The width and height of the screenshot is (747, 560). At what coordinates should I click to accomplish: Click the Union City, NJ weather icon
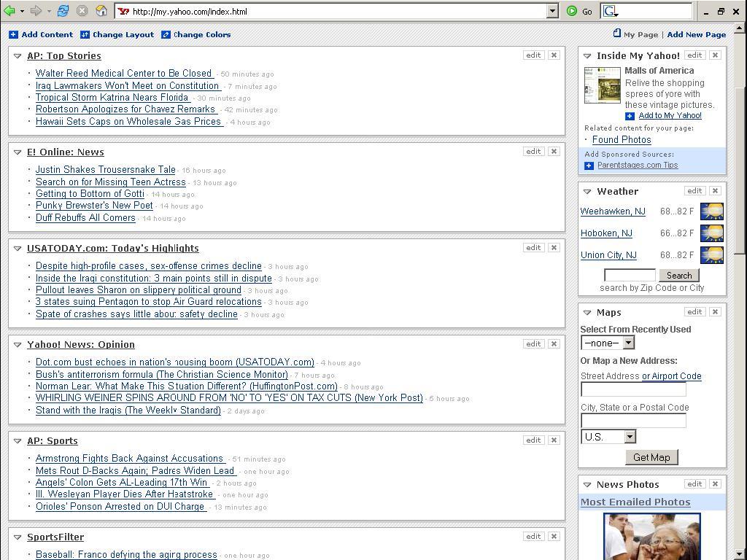point(712,255)
